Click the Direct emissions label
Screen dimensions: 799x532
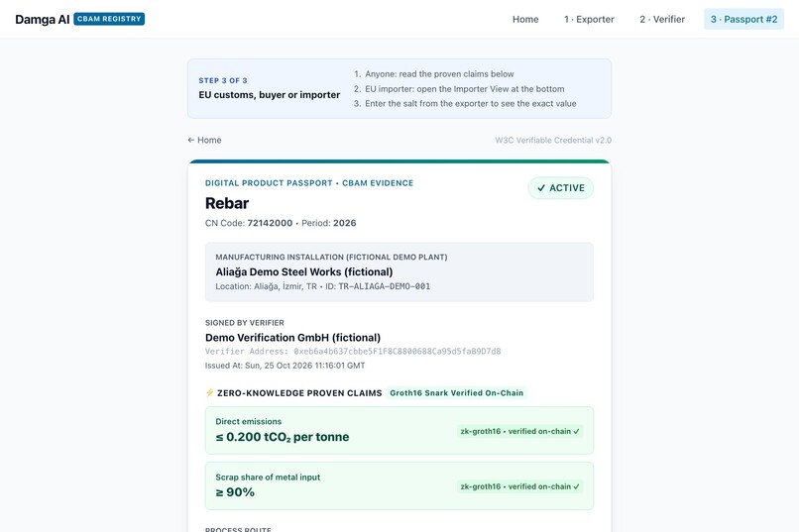tap(249, 421)
